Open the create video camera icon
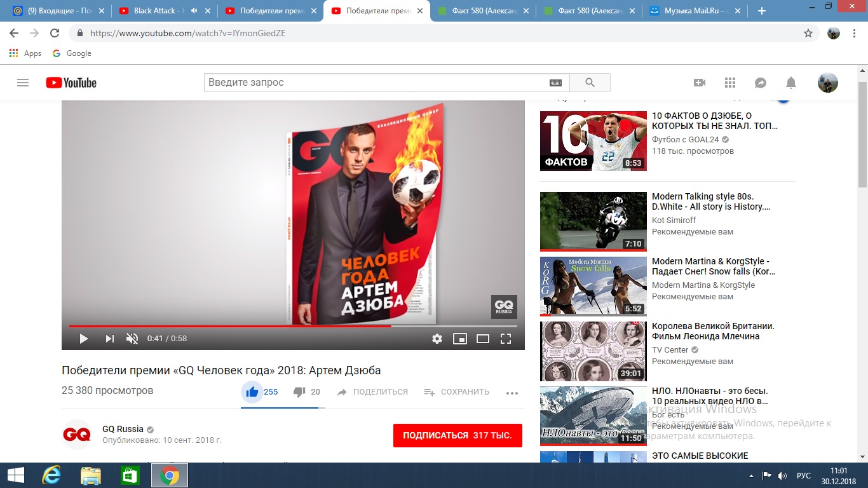This screenshot has width=868, height=488. pos(700,83)
